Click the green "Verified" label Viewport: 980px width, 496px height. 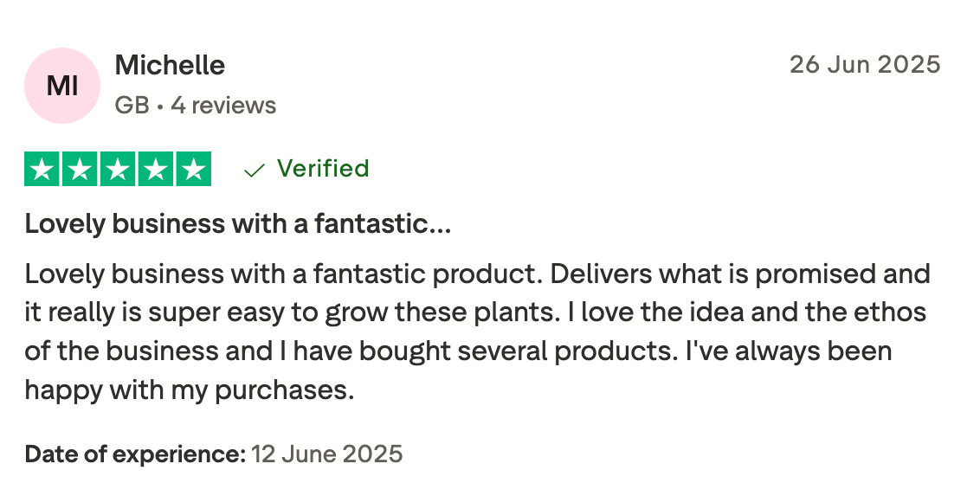click(x=323, y=169)
